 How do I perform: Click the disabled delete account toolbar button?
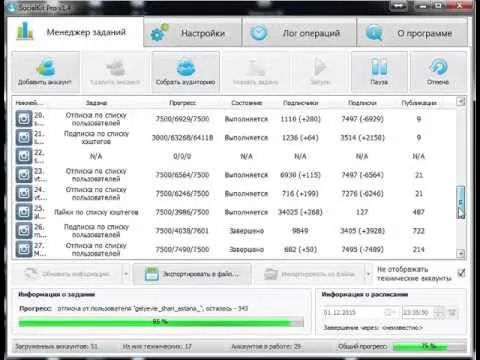115,72
